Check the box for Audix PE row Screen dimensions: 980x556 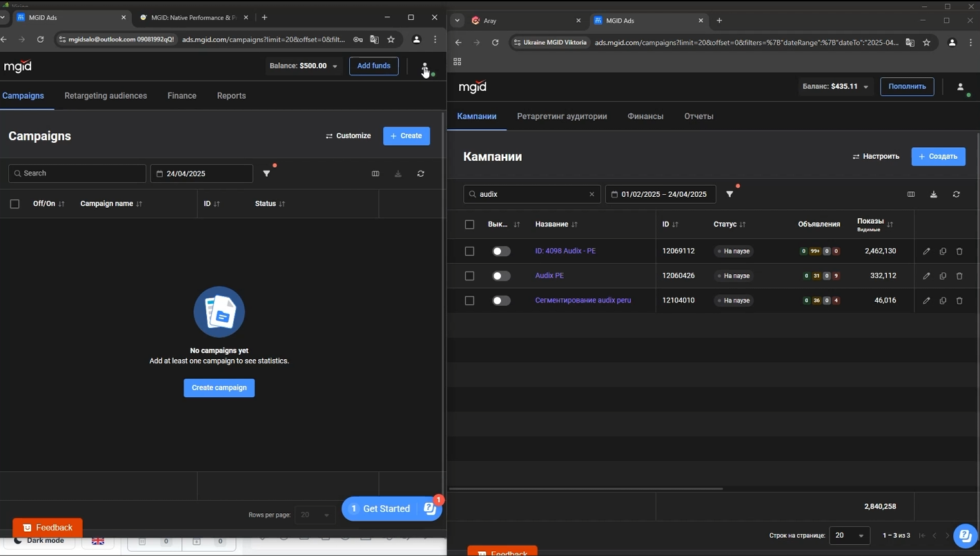point(469,276)
